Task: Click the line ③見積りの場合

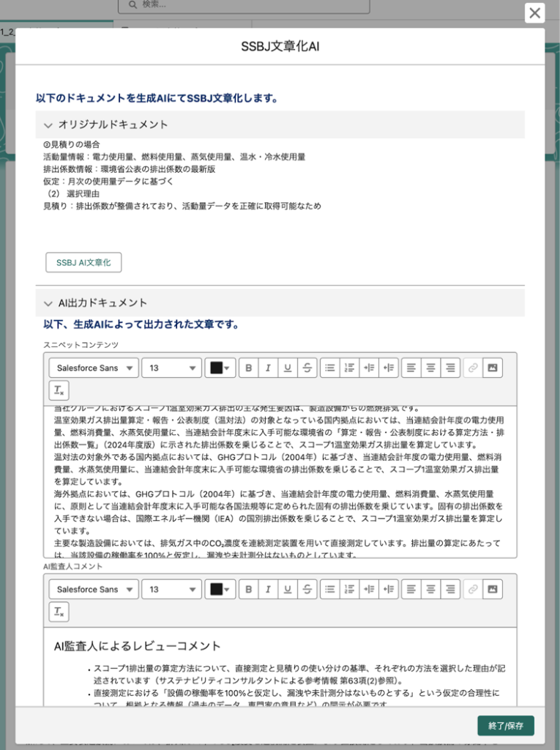Action: pos(71,144)
